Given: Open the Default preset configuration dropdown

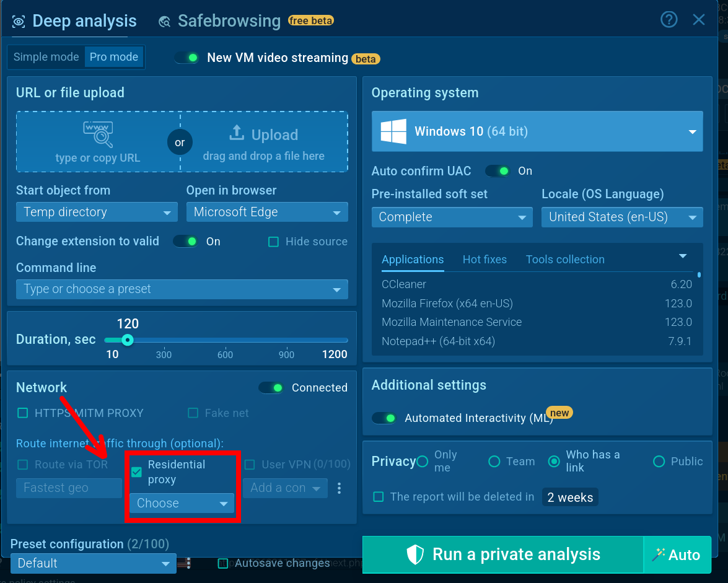Looking at the screenshot, I should click(93, 564).
